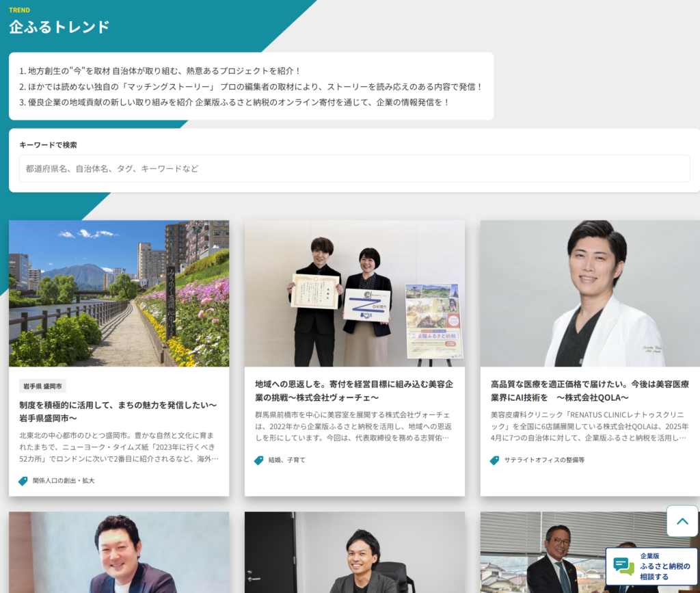Click the TREND label in the header

[x=20, y=10]
